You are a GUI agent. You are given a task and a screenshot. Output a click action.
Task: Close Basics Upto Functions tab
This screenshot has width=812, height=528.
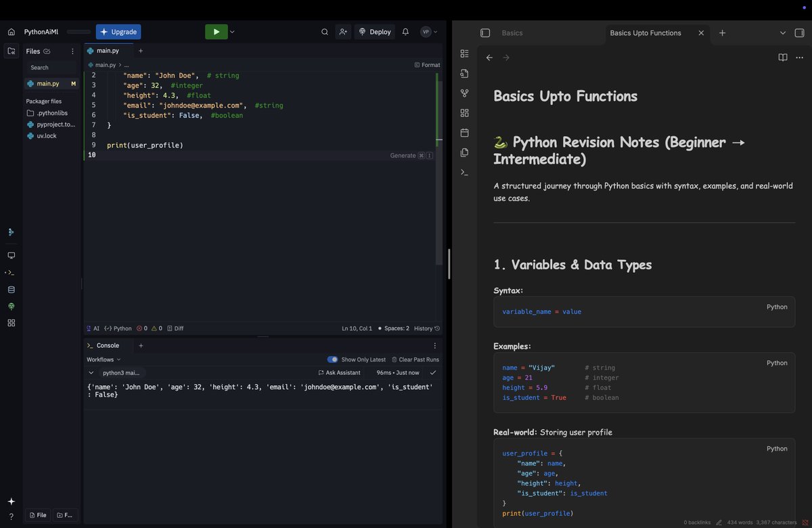coord(701,32)
